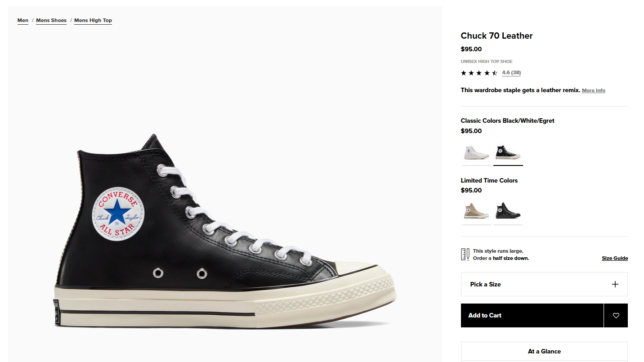Click the ruler size guide icon
The image size is (644, 362).
pos(465,255)
